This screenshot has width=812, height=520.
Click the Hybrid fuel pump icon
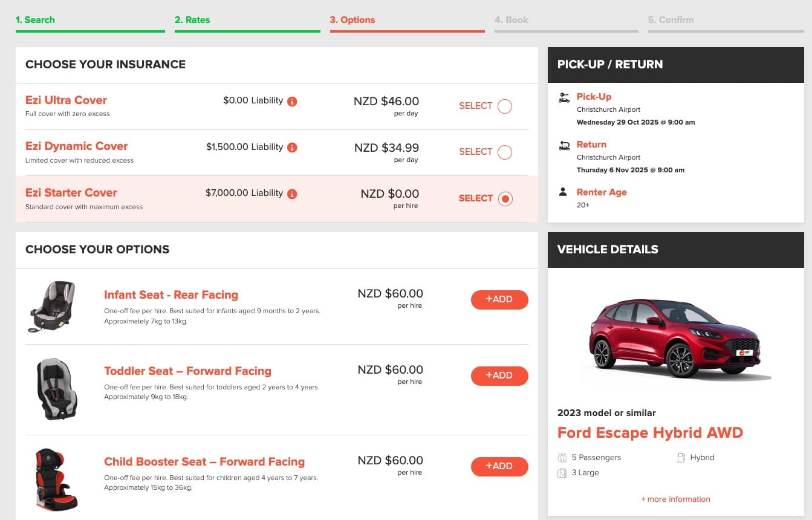681,458
